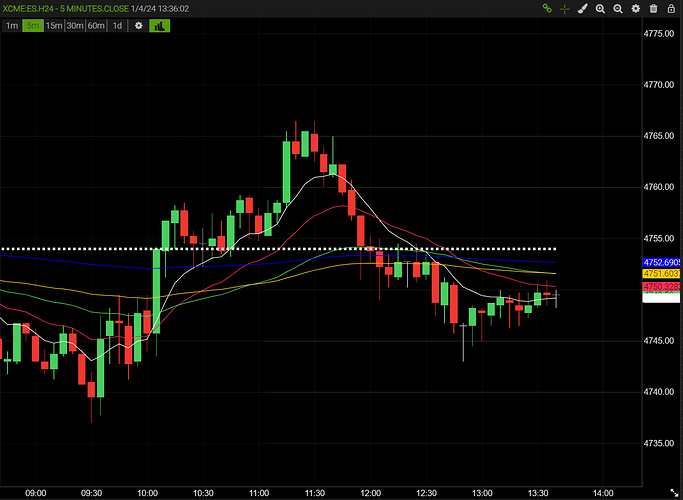Screen dimensions: 683x500
Task: Click the 4735.00 price axis label
Action: [x=659, y=443]
